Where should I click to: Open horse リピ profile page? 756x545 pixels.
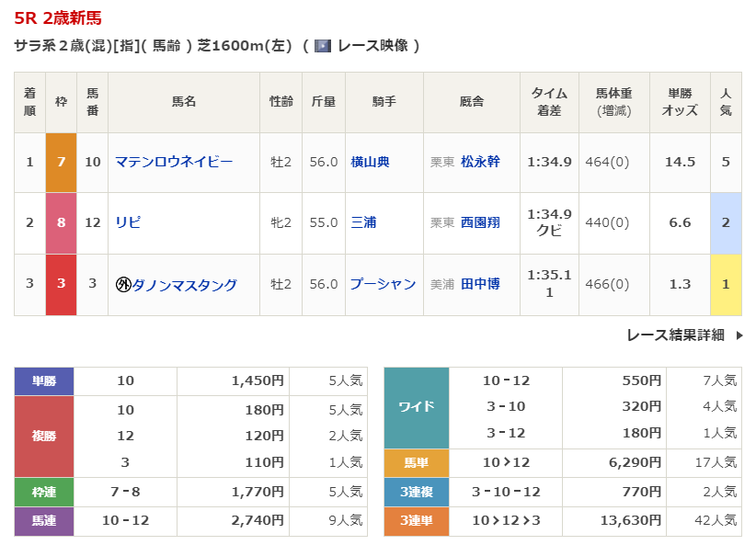click(x=128, y=222)
